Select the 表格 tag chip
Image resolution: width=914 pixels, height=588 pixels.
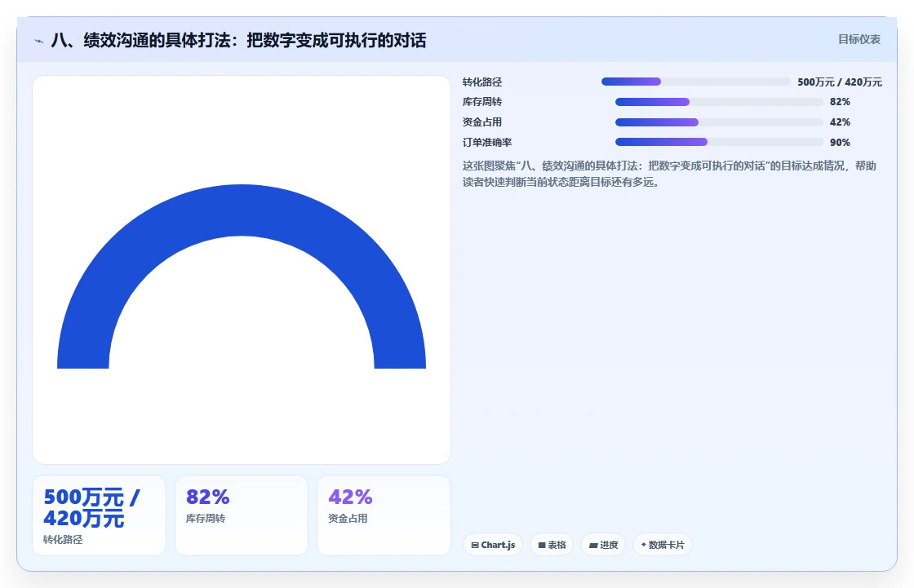pos(552,545)
